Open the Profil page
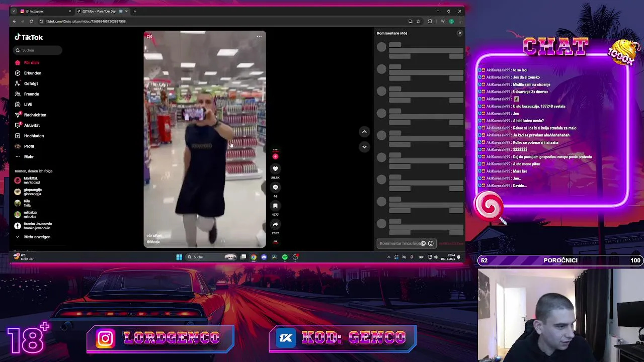Viewport: 644px width, 362px height. [x=29, y=146]
